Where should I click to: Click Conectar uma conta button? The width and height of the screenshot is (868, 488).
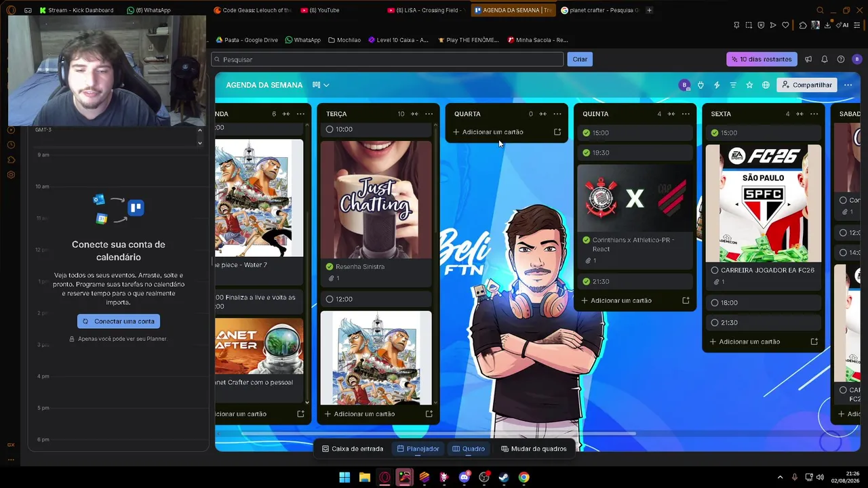pyautogui.click(x=119, y=321)
